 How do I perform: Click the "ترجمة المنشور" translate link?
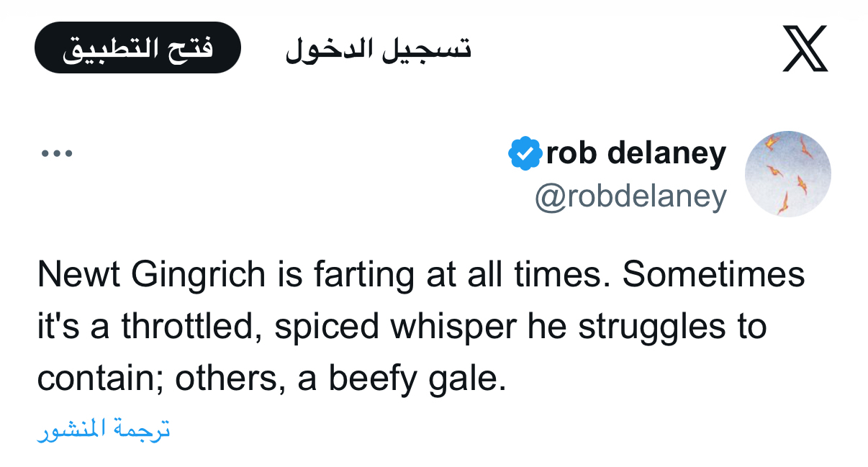pos(104,430)
